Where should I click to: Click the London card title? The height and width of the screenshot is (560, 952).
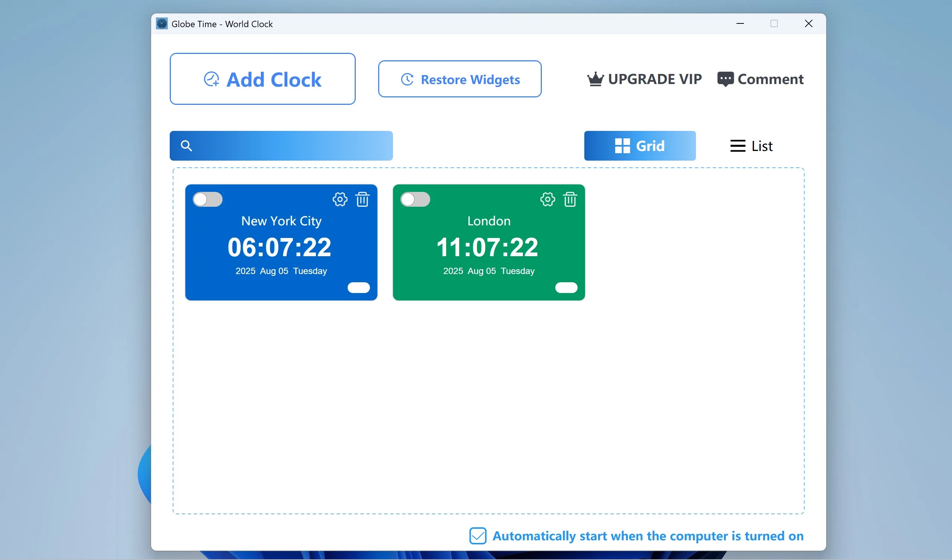(x=489, y=221)
